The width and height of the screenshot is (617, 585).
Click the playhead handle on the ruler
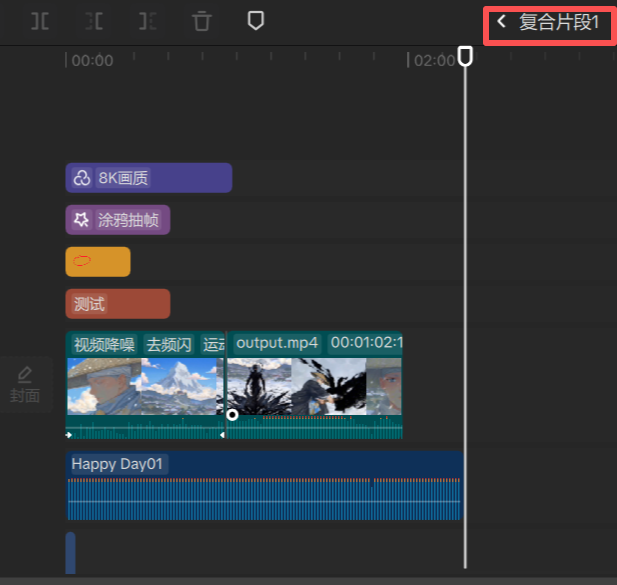pyautogui.click(x=465, y=56)
